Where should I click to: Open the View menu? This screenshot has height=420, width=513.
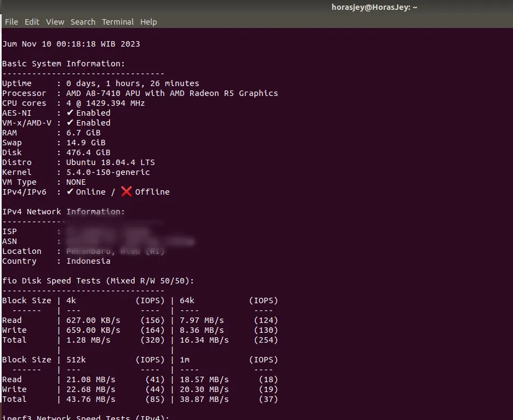point(54,22)
